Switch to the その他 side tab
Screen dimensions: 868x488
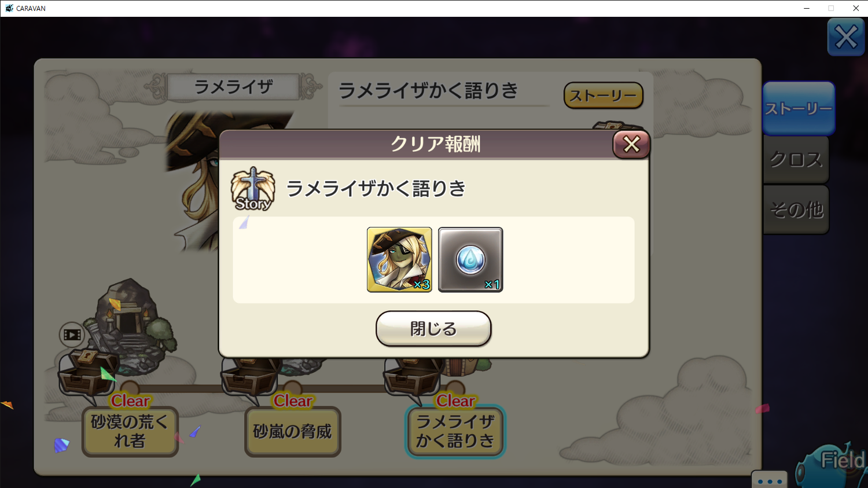pos(796,210)
